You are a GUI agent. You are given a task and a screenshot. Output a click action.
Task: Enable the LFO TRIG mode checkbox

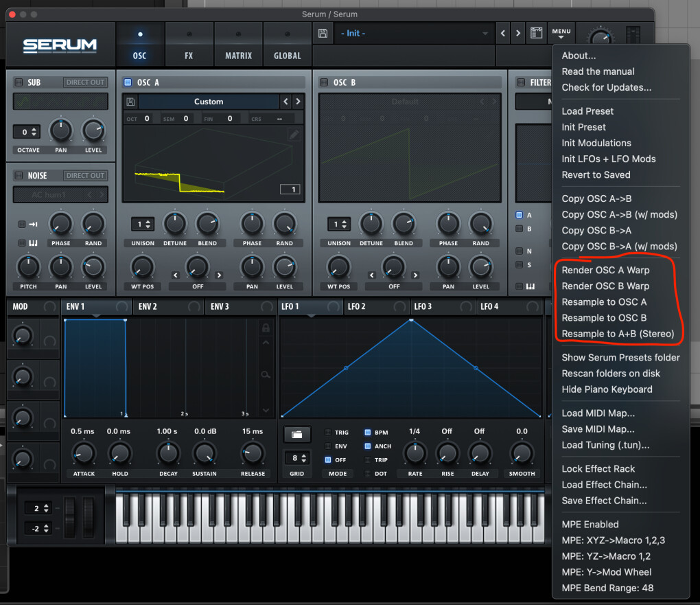tap(328, 433)
